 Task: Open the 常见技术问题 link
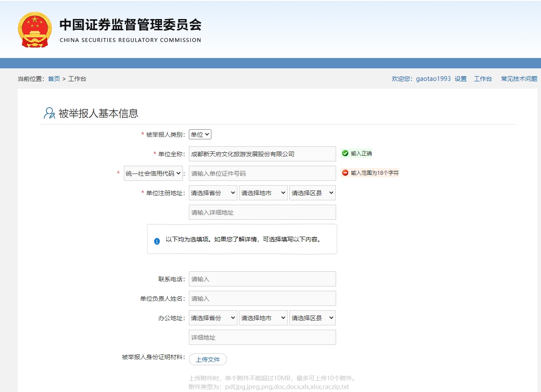click(x=519, y=79)
